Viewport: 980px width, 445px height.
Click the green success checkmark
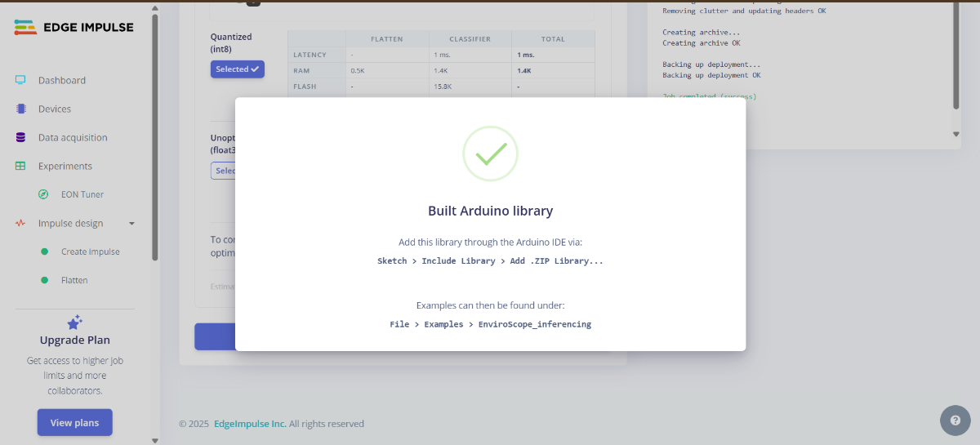pyautogui.click(x=490, y=154)
